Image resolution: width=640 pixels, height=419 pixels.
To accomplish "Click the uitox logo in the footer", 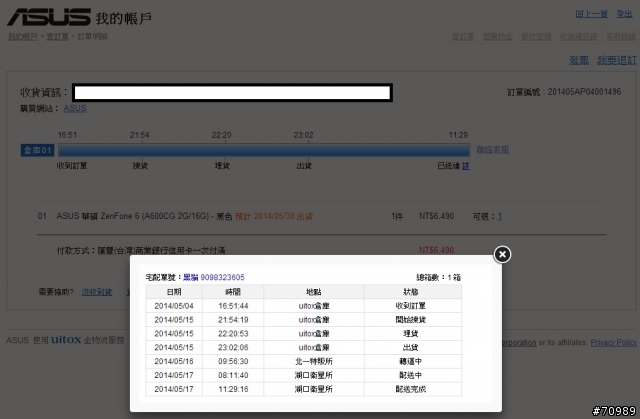I will (x=66, y=339).
